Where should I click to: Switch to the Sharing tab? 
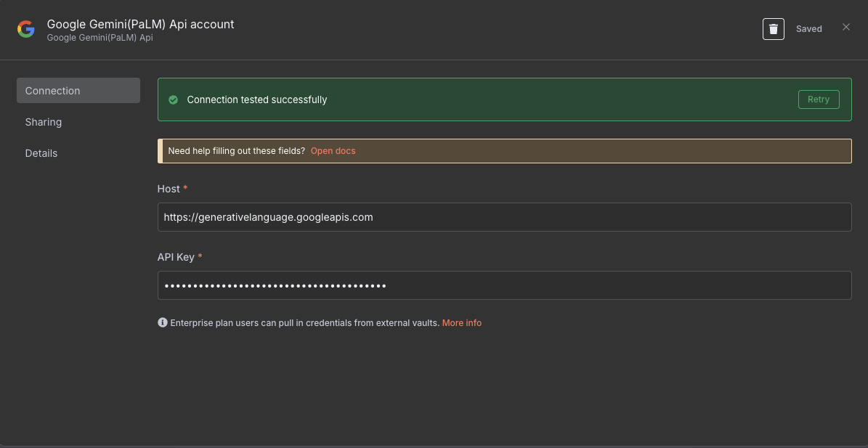[43, 122]
